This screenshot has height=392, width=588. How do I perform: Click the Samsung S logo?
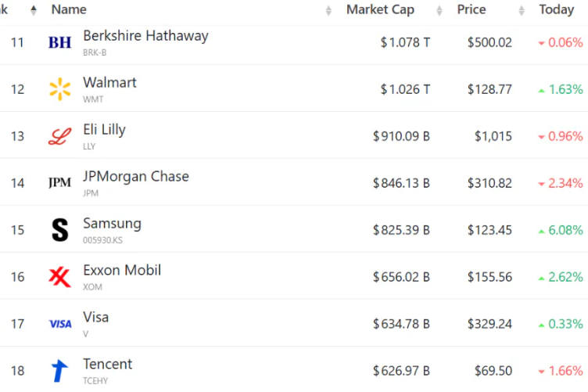(60, 230)
